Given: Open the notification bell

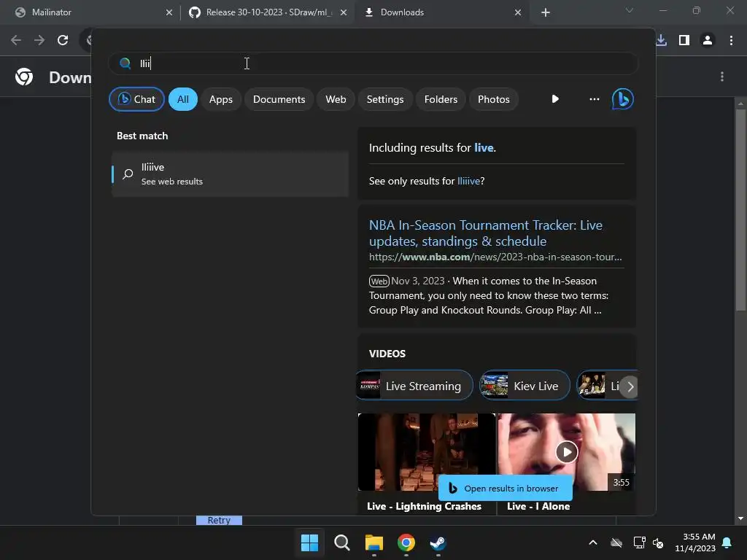Looking at the screenshot, I should click(x=727, y=542).
